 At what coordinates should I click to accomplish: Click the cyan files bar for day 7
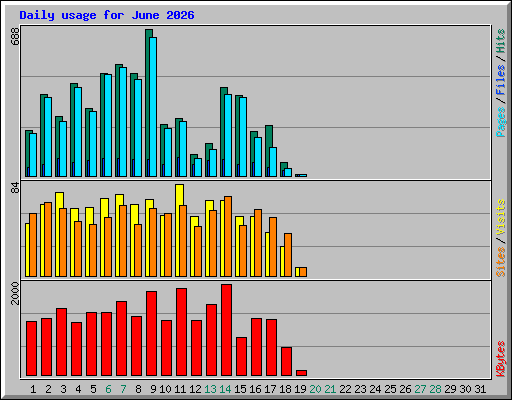(123, 122)
